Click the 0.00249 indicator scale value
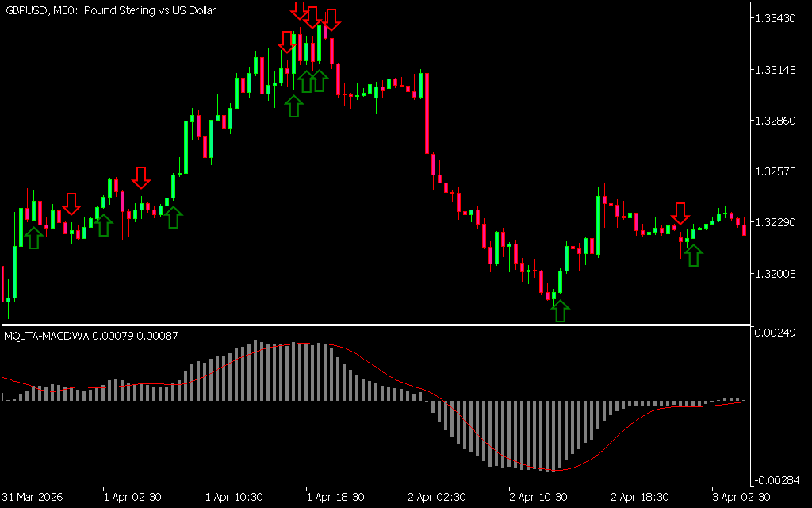This screenshot has width=812, height=508. pyautogui.click(x=778, y=332)
